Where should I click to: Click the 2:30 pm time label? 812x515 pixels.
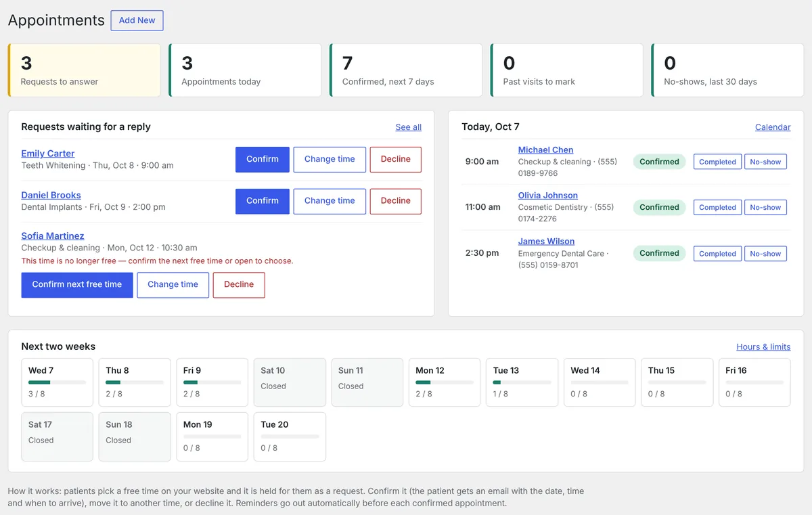pos(482,253)
